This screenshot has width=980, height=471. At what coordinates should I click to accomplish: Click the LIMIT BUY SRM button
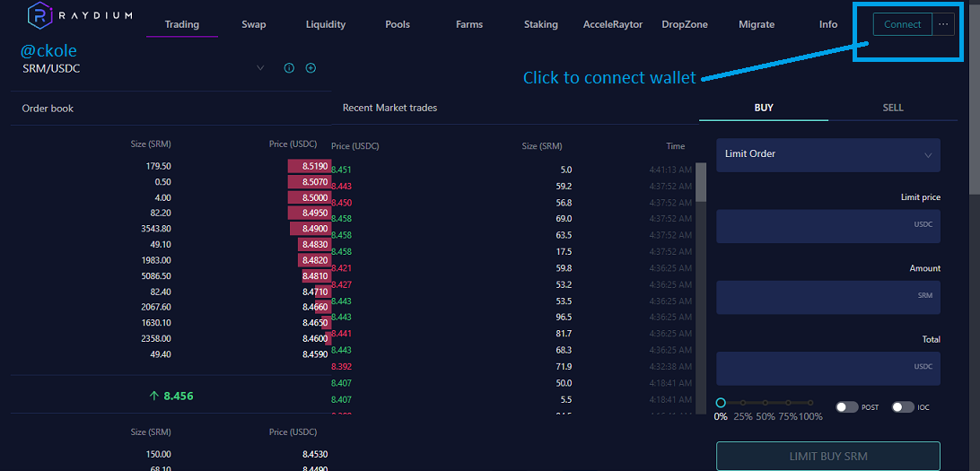point(828,456)
